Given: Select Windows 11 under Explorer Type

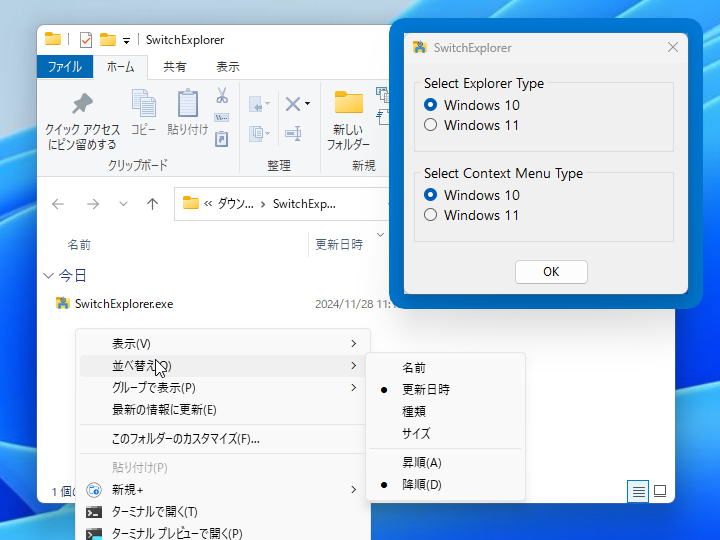Looking at the screenshot, I should coord(472,125).
